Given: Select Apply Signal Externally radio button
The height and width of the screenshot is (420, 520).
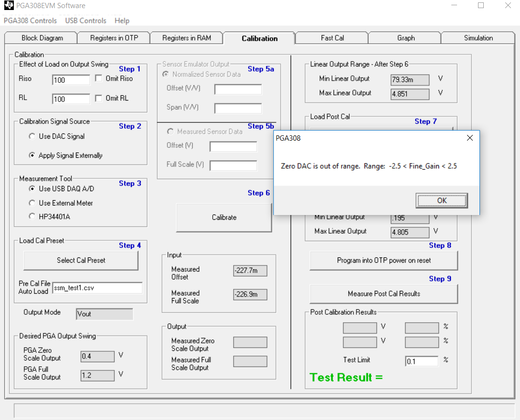Looking at the screenshot, I should click(32, 155).
